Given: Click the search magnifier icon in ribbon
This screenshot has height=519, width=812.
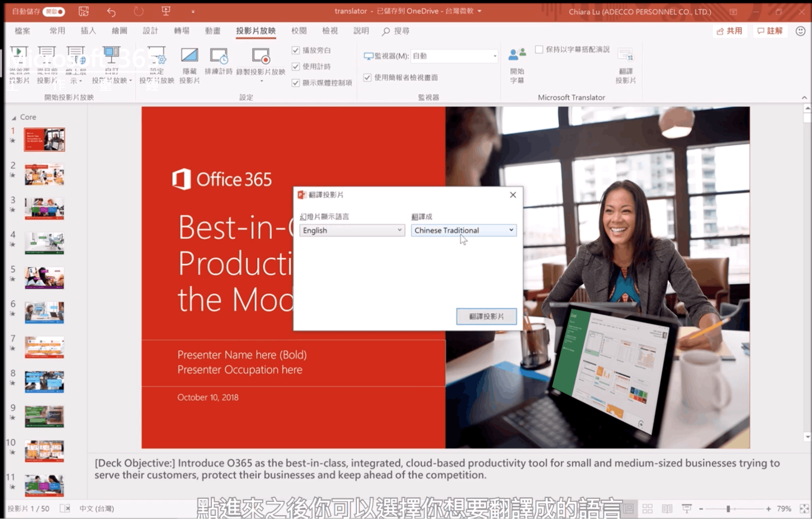Looking at the screenshot, I should 386,31.
